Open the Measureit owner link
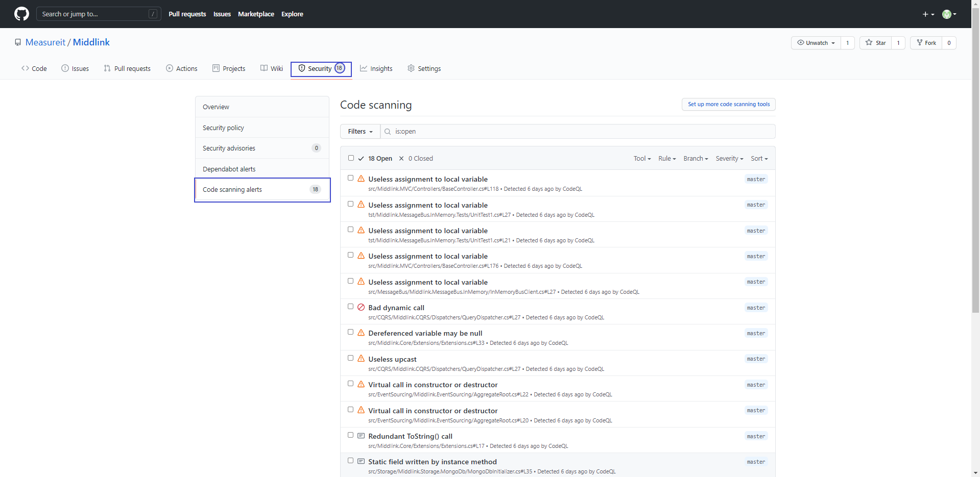 coord(45,42)
